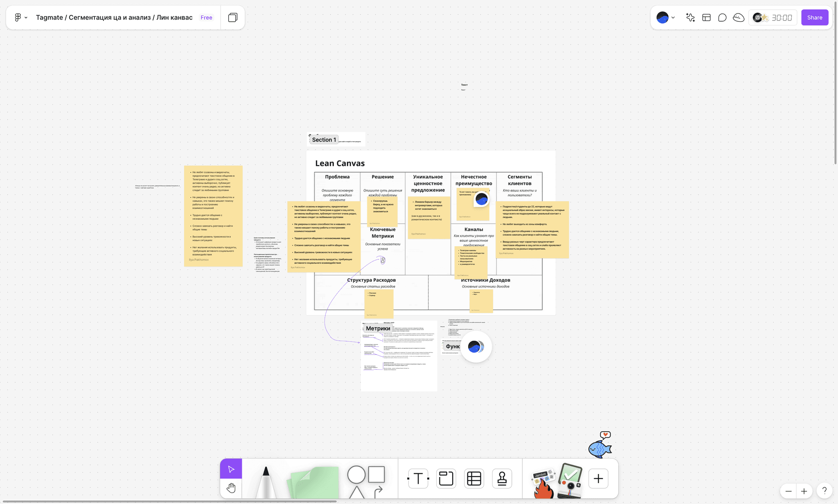
Task: Select the Section tool
Action: click(x=446, y=478)
